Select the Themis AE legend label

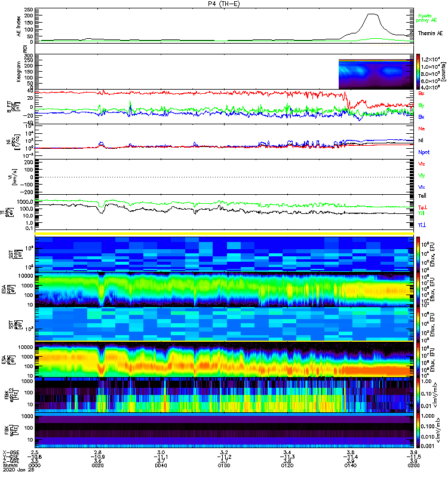[x=430, y=33]
